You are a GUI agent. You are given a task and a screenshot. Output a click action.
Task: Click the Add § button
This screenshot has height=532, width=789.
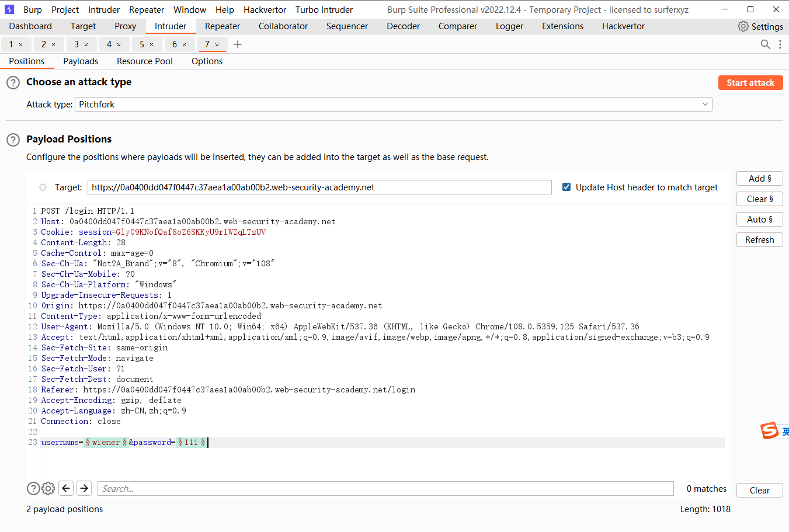click(x=760, y=179)
